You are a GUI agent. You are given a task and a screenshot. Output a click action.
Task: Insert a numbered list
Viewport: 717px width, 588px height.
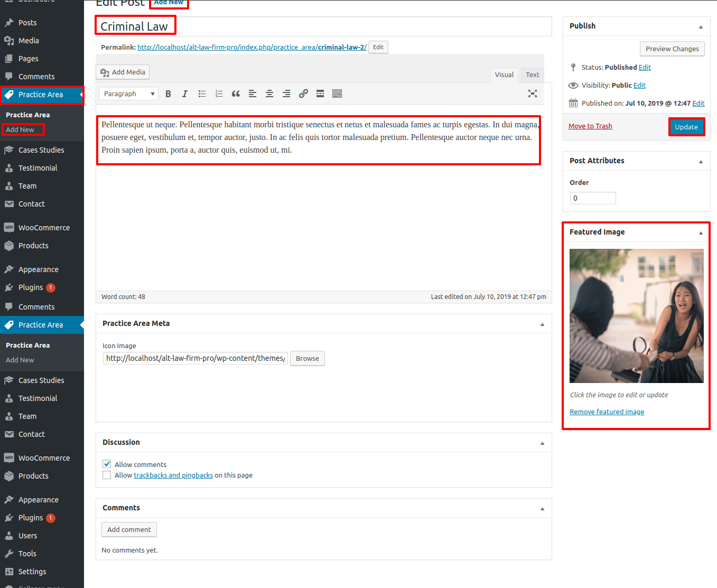pos(219,94)
